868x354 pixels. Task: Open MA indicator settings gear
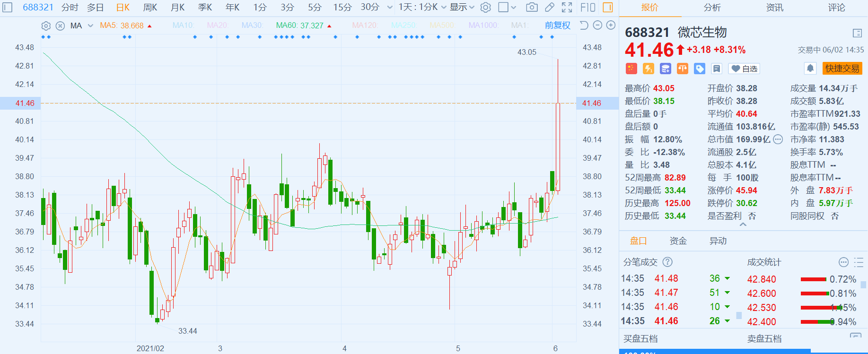46,26
